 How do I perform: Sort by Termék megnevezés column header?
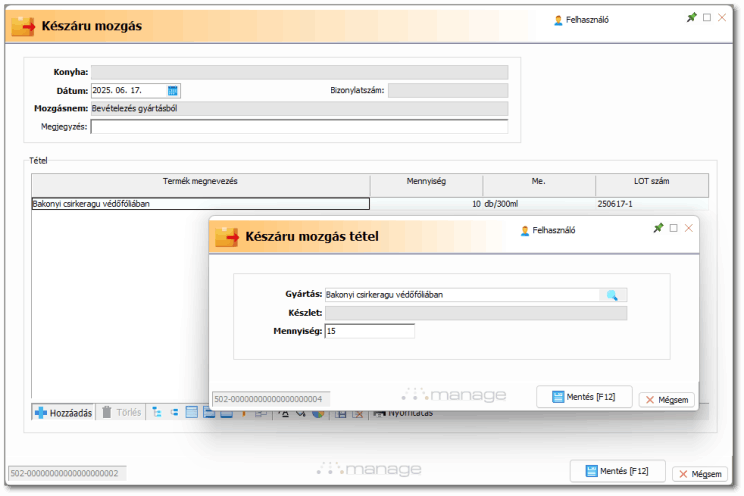pos(201,185)
